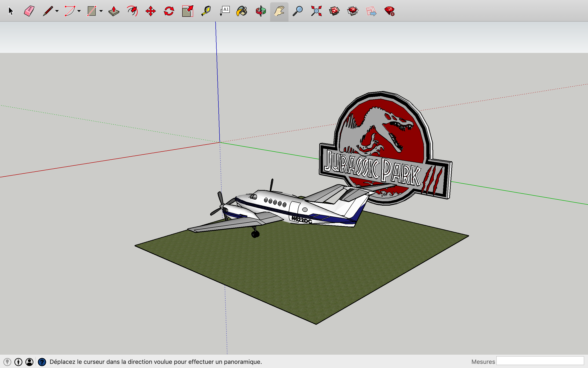Open the Extension Manager ruby-gear icon
This screenshot has height=368, width=588.
pos(390,11)
